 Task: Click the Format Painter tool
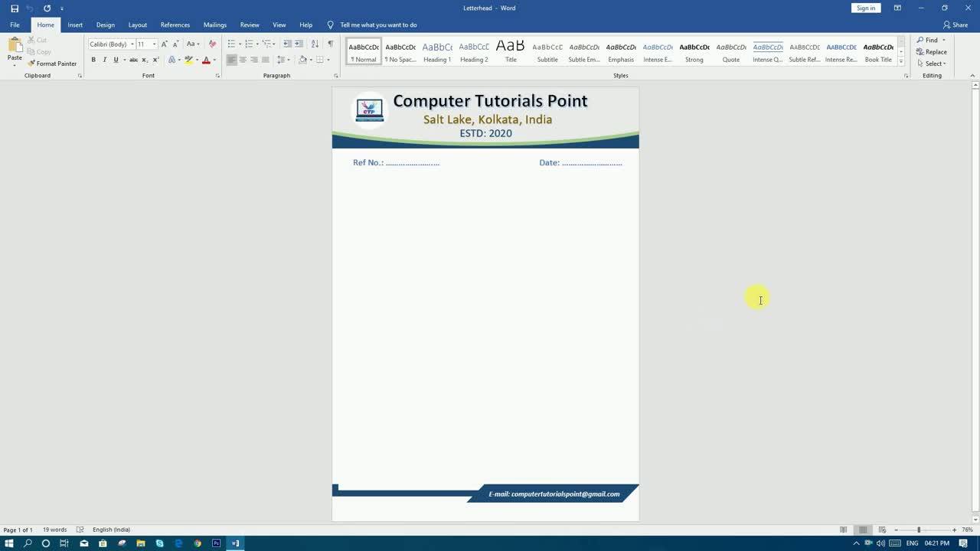tap(52, 64)
